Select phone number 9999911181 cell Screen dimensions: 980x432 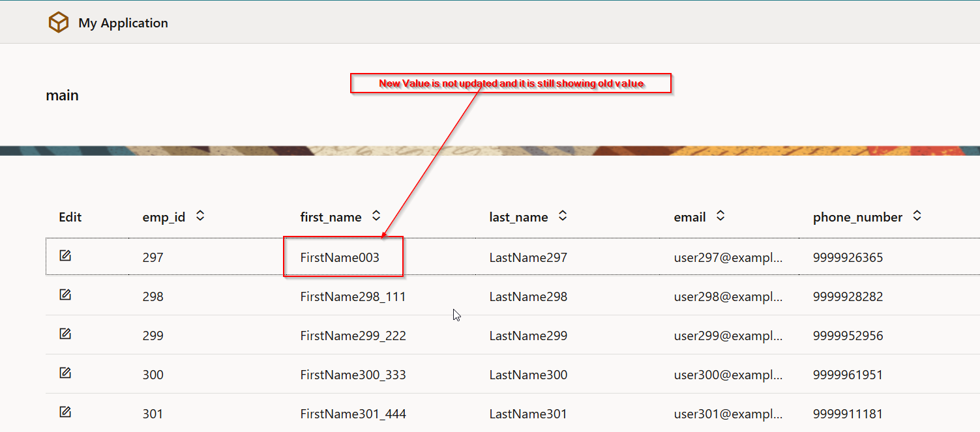pos(848,414)
